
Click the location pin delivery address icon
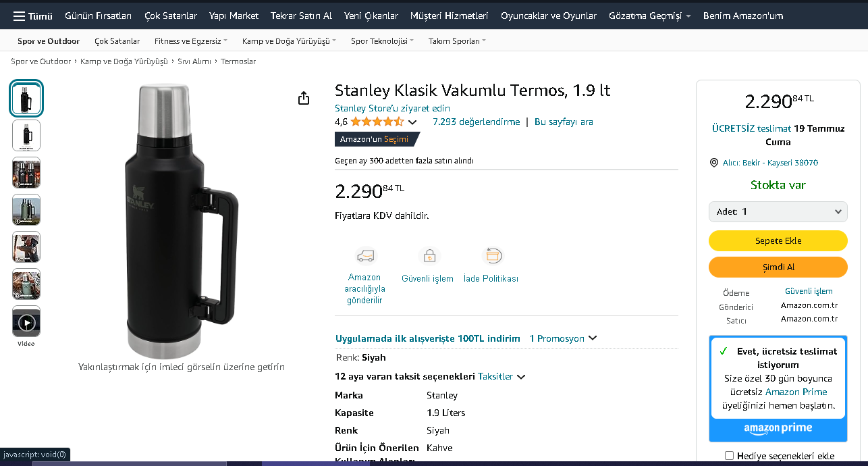coord(714,163)
